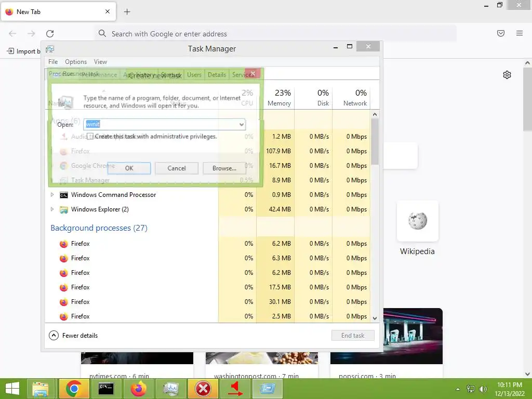This screenshot has height=399, width=532.
Task: Switch to the Details tab
Action: (217, 75)
